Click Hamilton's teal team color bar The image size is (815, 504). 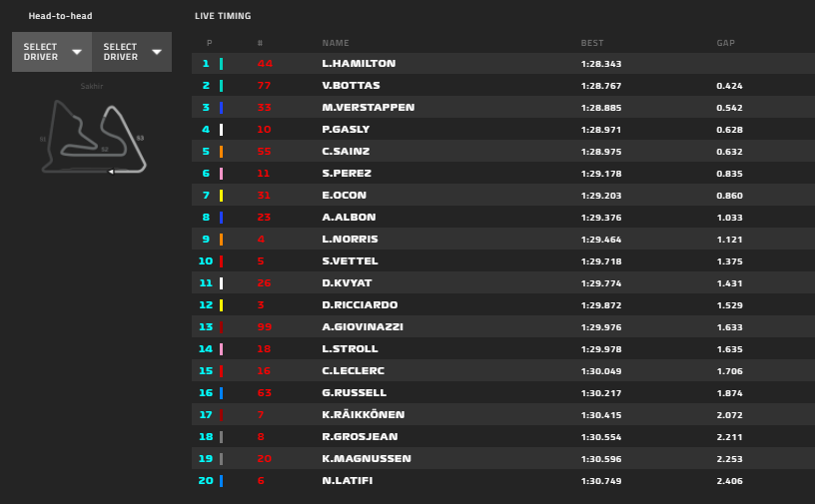pyautogui.click(x=222, y=64)
